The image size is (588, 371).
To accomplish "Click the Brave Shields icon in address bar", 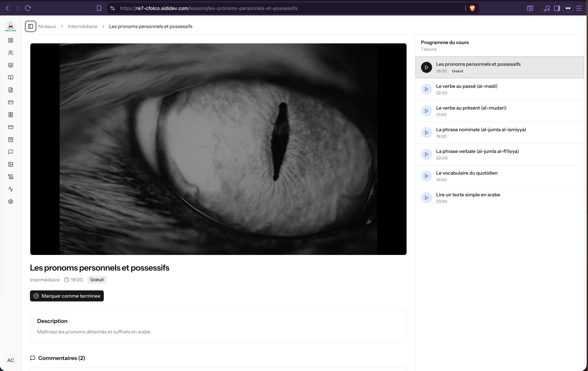I will [x=472, y=8].
